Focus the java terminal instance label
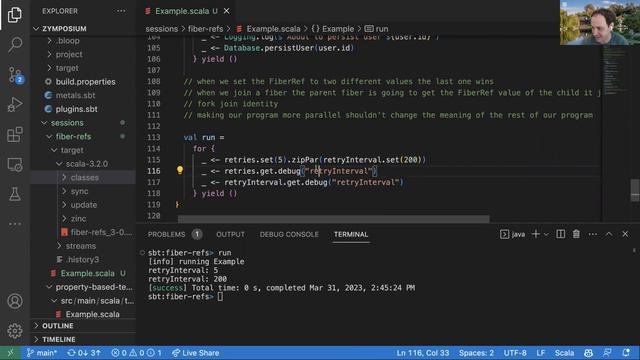 513,234
